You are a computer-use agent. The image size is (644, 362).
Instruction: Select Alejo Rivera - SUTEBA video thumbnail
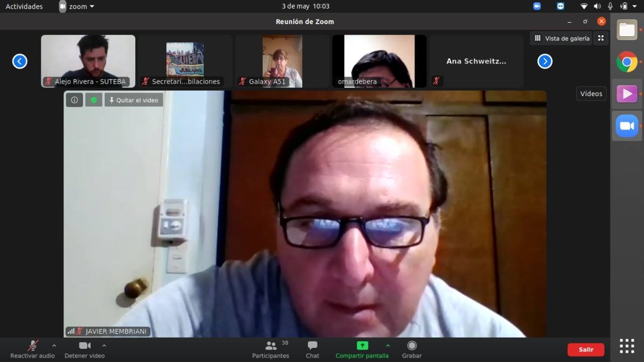tap(88, 60)
